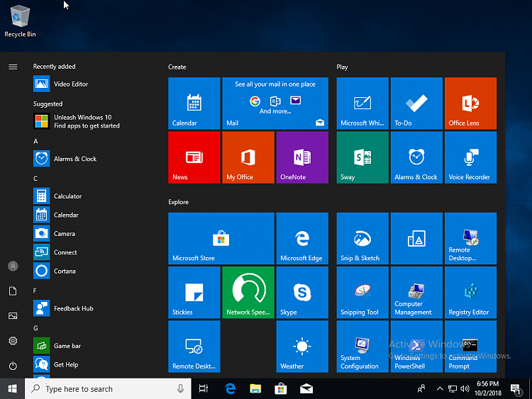Open the System Configuration tile
This screenshot has height=399, width=532.
point(362,347)
